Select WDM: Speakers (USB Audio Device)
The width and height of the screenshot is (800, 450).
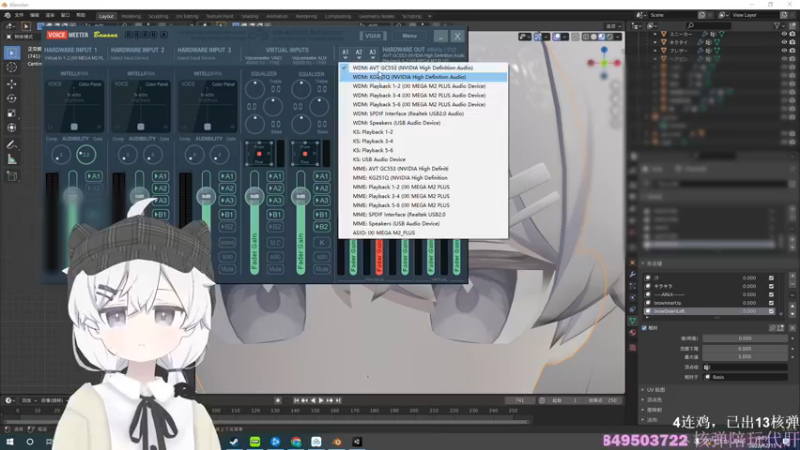[423, 123]
